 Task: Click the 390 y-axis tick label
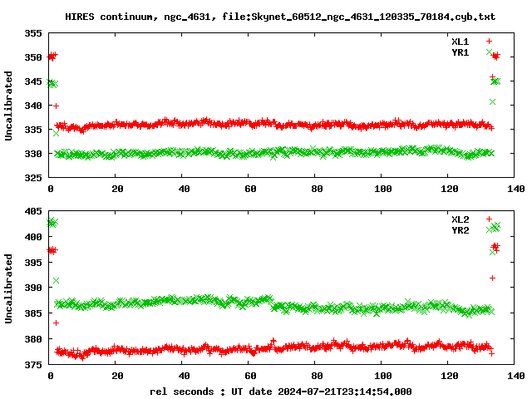click(x=33, y=288)
